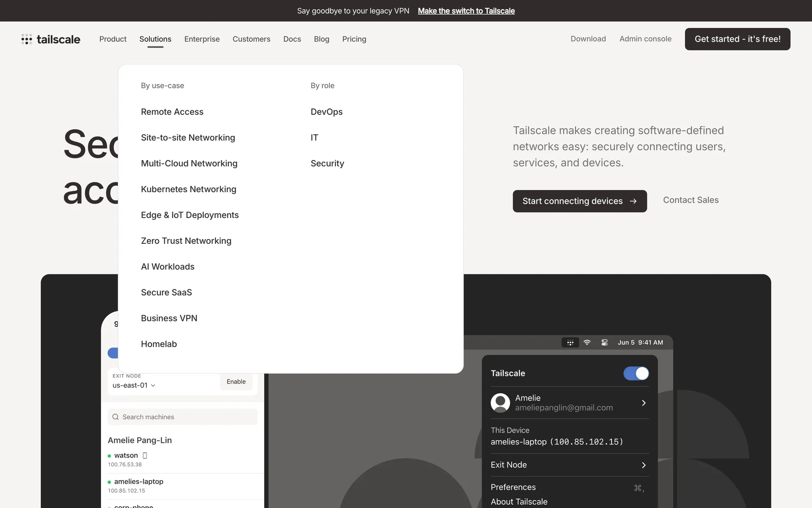Image resolution: width=812 pixels, height=508 pixels.
Task: Open DevOps under By role
Action: pos(326,112)
